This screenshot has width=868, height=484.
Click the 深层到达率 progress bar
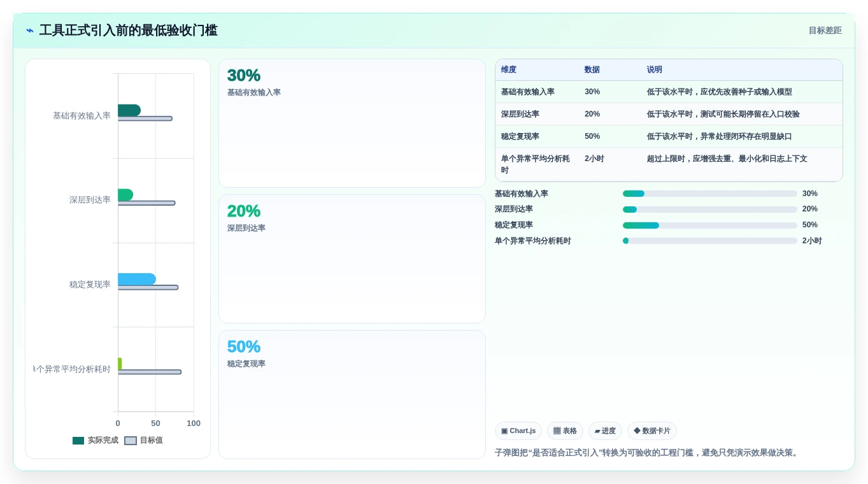point(710,209)
